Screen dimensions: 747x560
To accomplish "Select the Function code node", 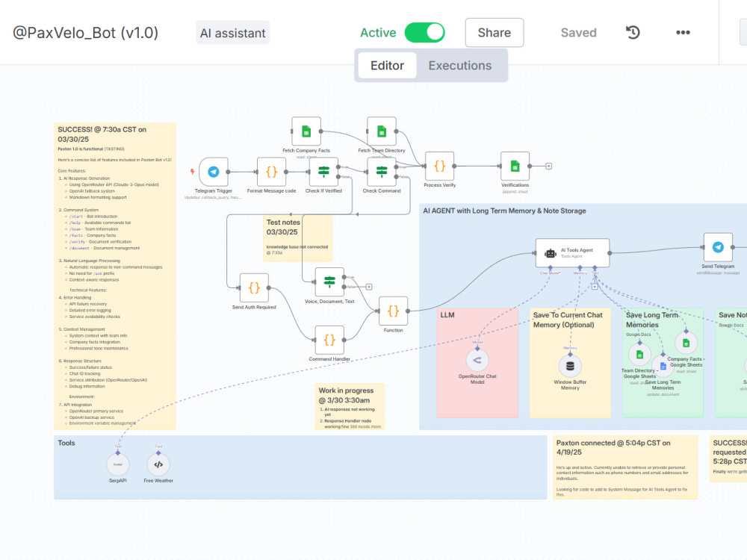I will point(394,311).
